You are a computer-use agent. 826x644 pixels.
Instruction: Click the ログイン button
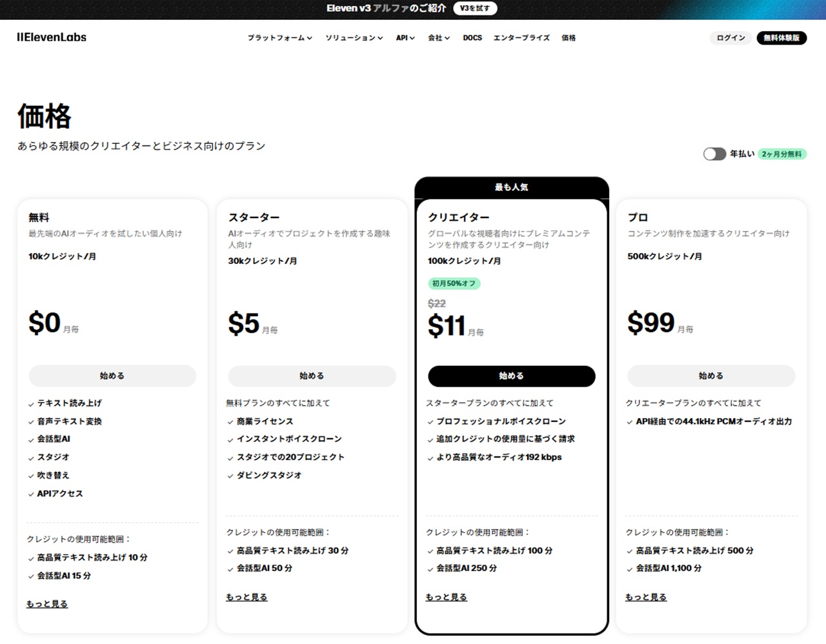click(730, 38)
